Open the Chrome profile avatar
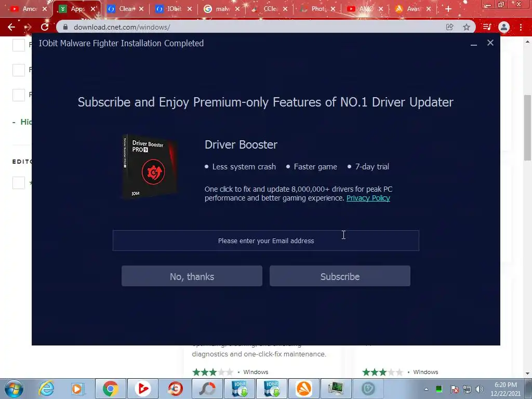The width and height of the screenshot is (532, 399). point(504,27)
